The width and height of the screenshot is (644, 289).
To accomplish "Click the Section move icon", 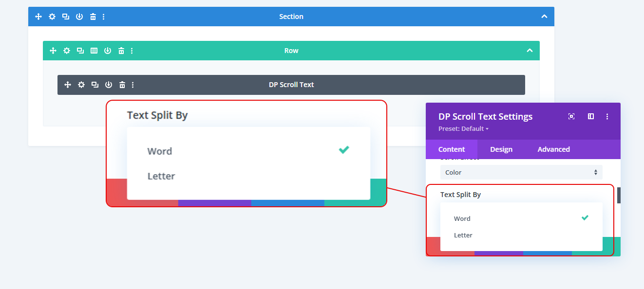I will click(38, 17).
